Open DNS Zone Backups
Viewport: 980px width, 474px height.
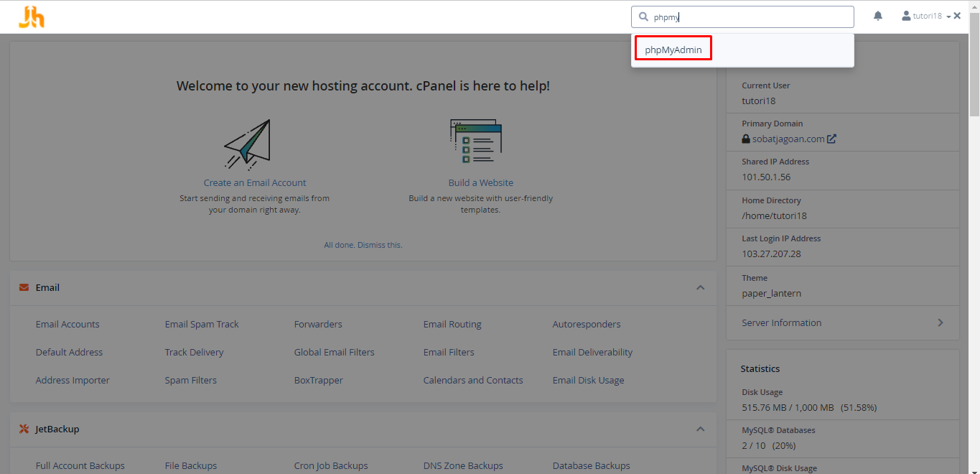[463, 465]
